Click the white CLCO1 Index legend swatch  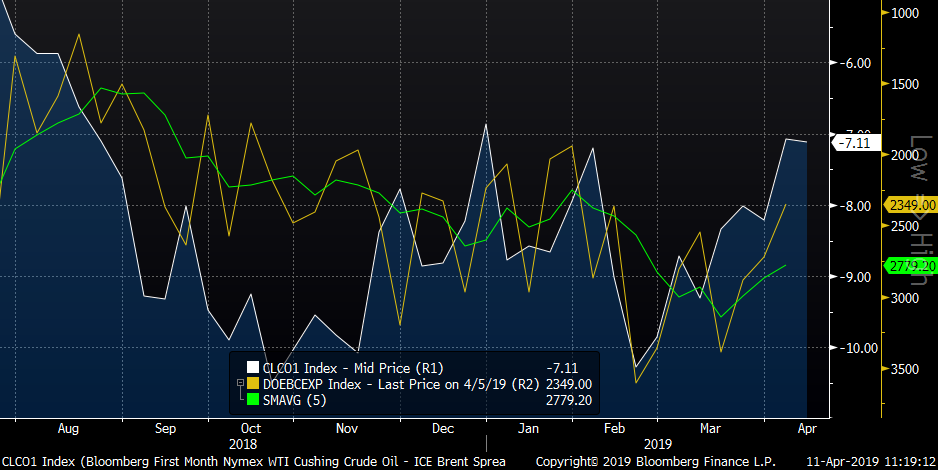click(253, 368)
